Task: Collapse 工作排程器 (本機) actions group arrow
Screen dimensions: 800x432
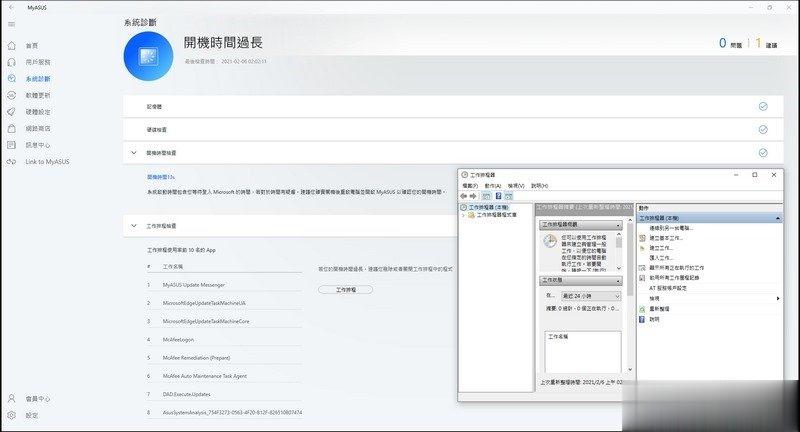Action: pyautogui.click(x=778, y=218)
